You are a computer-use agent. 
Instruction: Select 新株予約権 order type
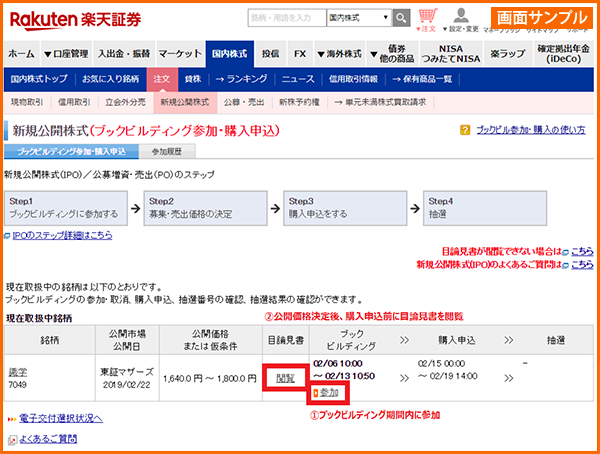click(299, 102)
